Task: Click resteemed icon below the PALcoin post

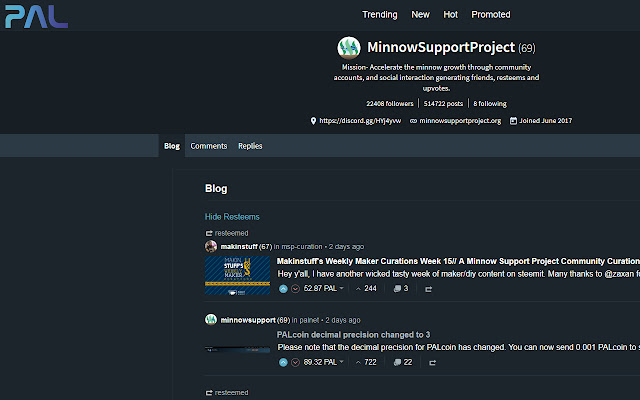Action: [209, 393]
